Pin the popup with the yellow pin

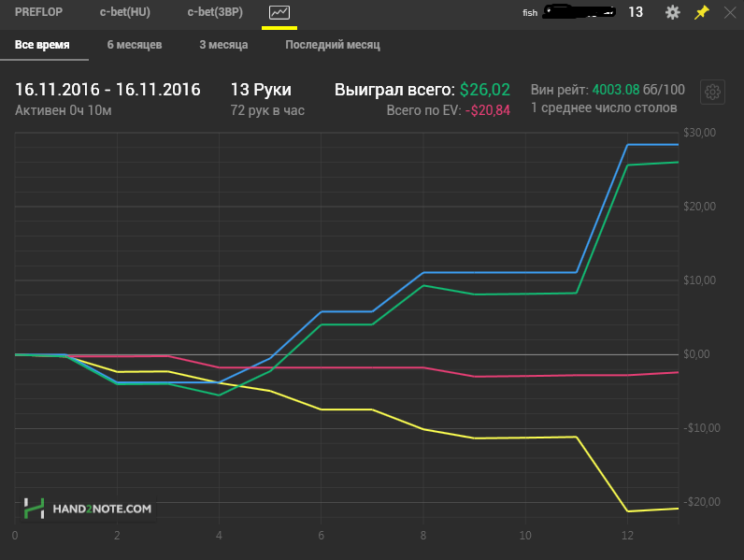701,12
